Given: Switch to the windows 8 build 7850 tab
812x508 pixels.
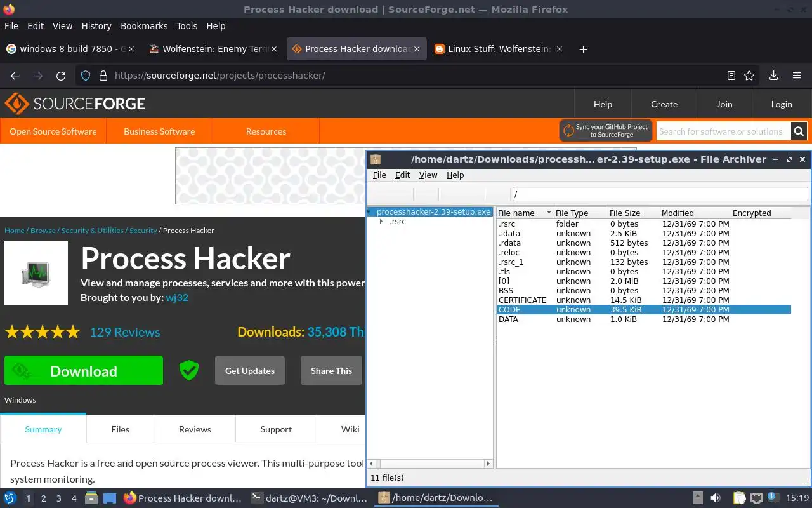Looking at the screenshot, I should (x=71, y=49).
